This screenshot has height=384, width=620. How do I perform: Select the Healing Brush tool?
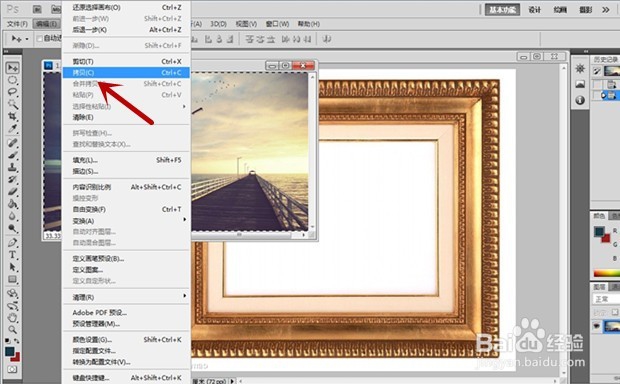pyautogui.click(x=13, y=143)
